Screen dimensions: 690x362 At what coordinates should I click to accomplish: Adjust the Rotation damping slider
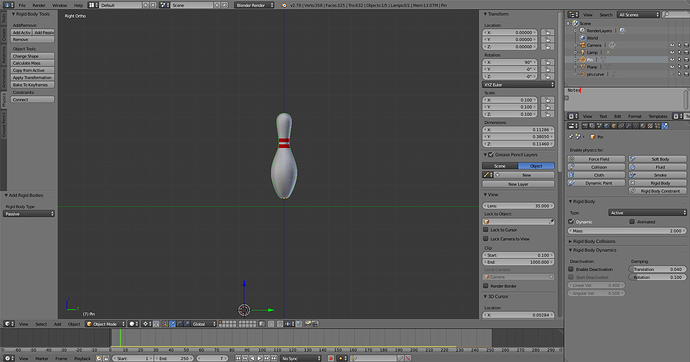657,277
